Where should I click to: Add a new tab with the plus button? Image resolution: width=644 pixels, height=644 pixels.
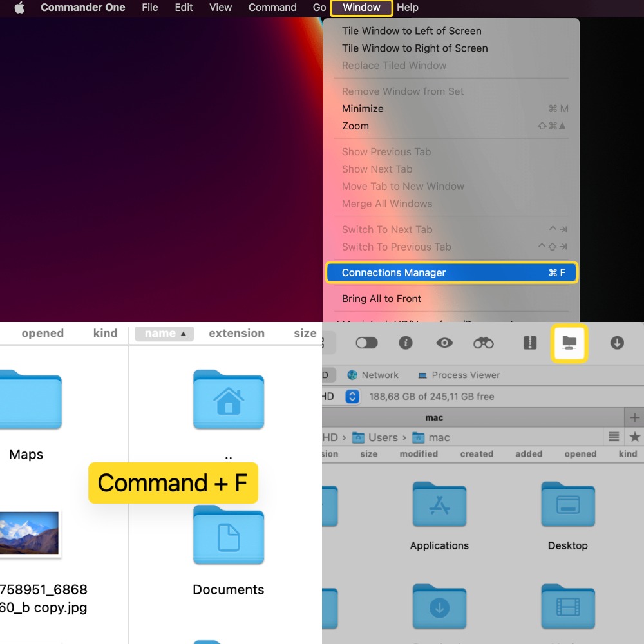click(x=635, y=417)
